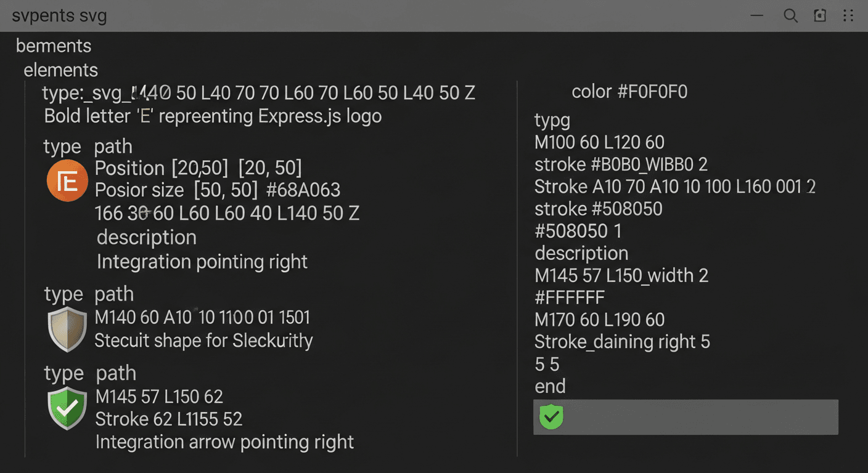Click the orange Express 'E' logo icon
Screen dimensions: 868x473
tap(67, 180)
